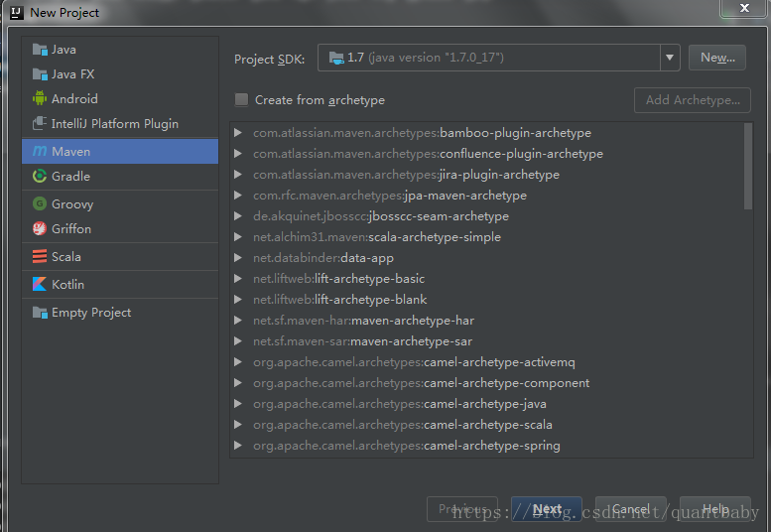Image resolution: width=771 pixels, height=532 pixels.
Task: Click camel-archetype-activemq archetype text
Action: tap(499, 362)
